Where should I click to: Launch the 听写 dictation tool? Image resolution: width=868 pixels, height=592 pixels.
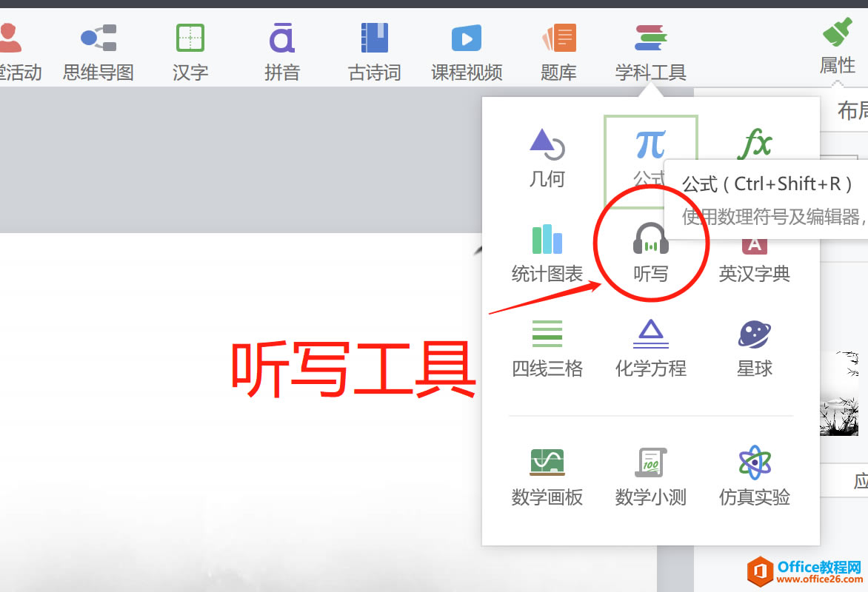(651, 254)
